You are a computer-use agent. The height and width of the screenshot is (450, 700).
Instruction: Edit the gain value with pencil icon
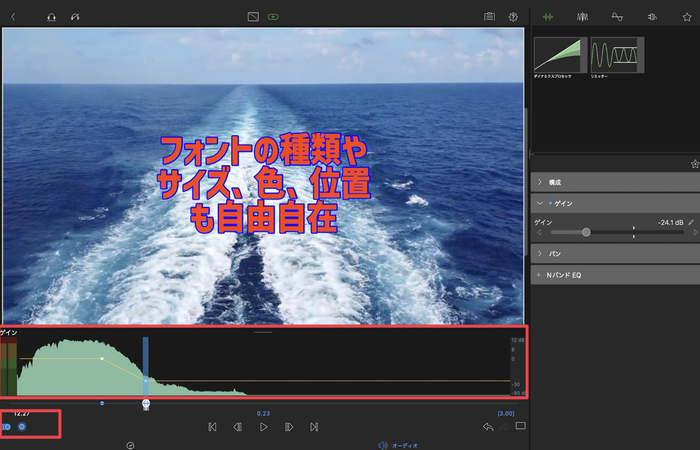click(691, 221)
